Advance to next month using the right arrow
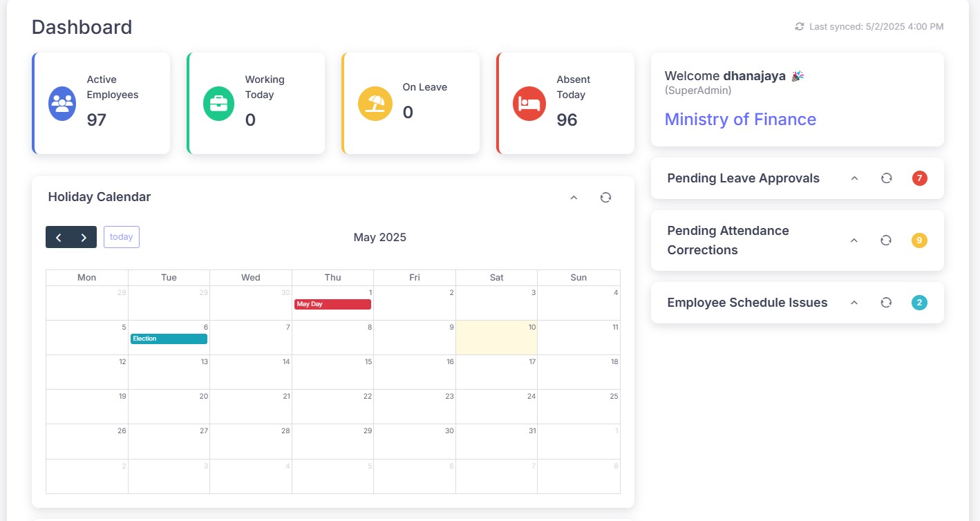Viewport: 980px width, 521px height. 82,236
